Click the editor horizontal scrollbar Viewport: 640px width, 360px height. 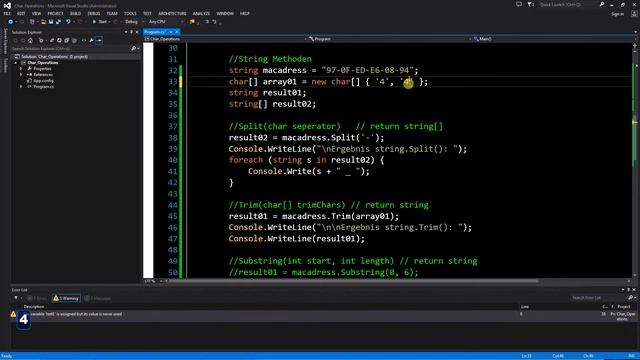coord(353,281)
